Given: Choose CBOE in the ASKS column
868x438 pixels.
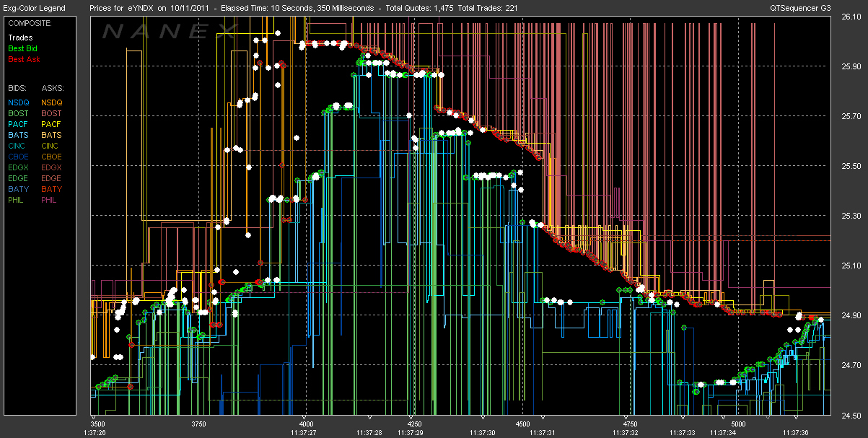Looking at the screenshot, I should (52, 157).
